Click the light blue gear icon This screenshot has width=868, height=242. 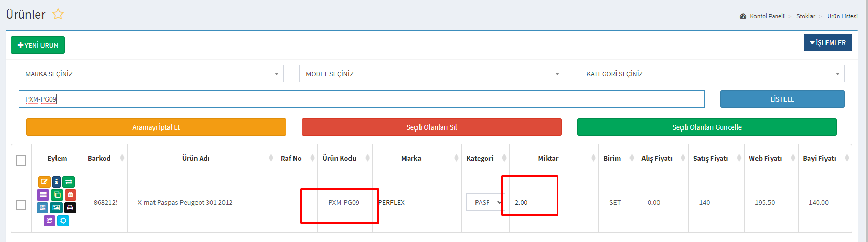tap(63, 221)
